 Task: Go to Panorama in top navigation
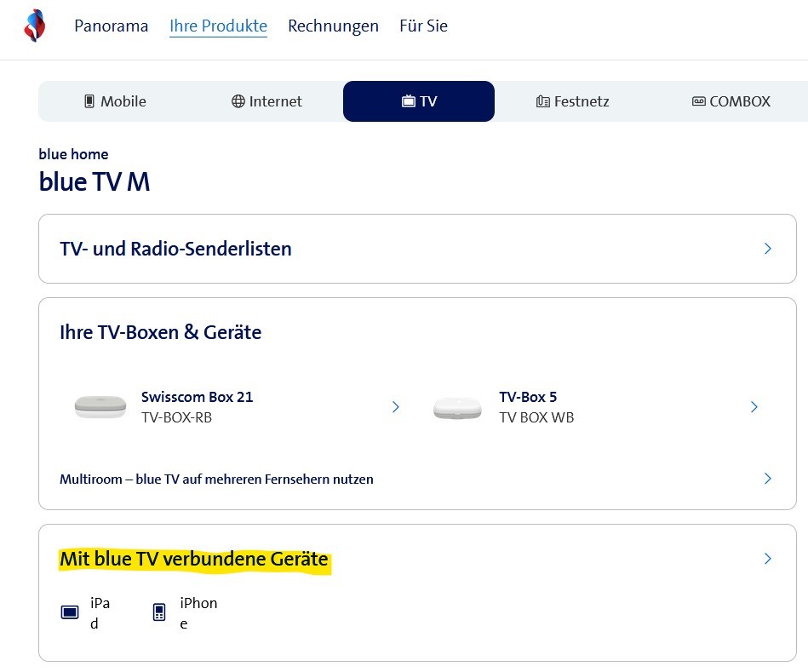pyautogui.click(x=111, y=26)
